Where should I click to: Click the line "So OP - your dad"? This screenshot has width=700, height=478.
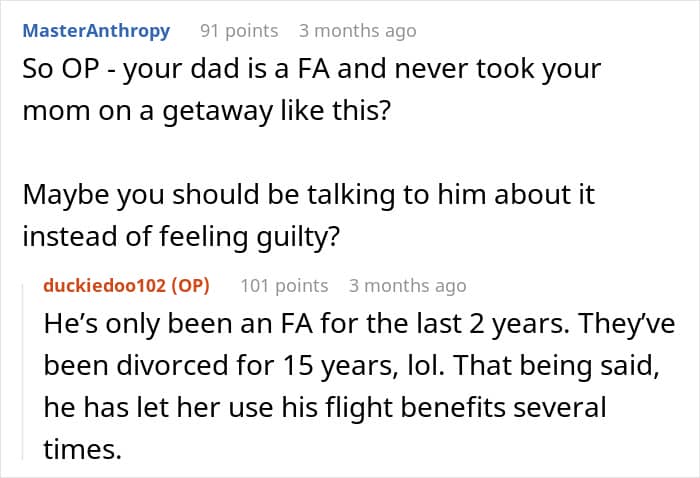coord(312,69)
